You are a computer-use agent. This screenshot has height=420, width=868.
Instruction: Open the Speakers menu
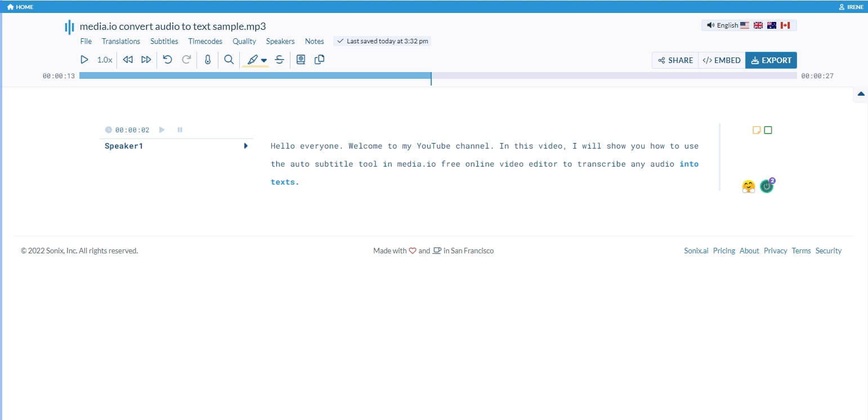[280, 41]
